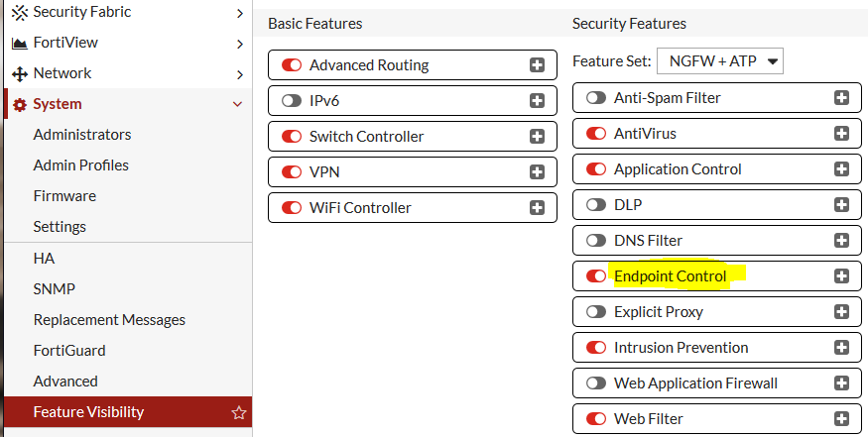Viewport: 868px width, 437px height.
Task: Open the Replacement Messages page
Action: click(109, 320)
